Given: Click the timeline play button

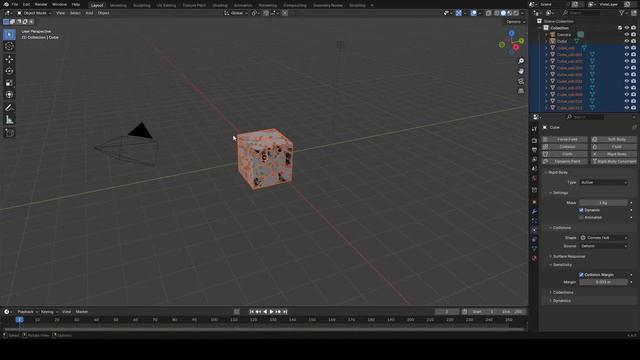Looking at the screenshot, I should (x=271, y=312).
